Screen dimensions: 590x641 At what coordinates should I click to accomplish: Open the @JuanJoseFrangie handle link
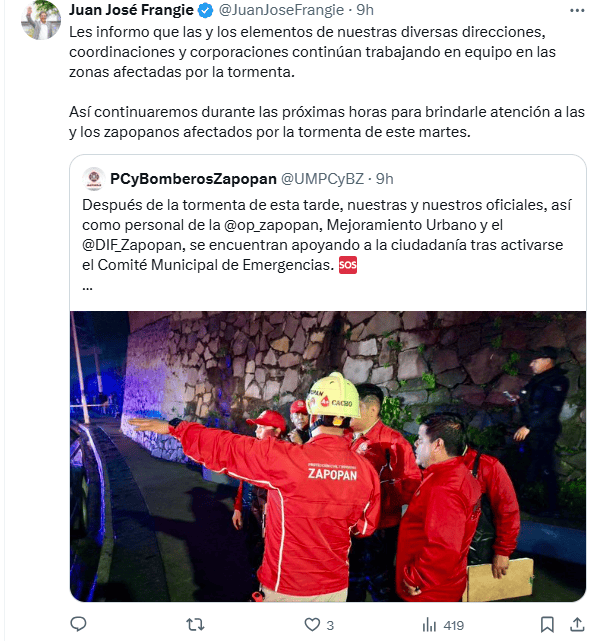[x=281, y=10]
